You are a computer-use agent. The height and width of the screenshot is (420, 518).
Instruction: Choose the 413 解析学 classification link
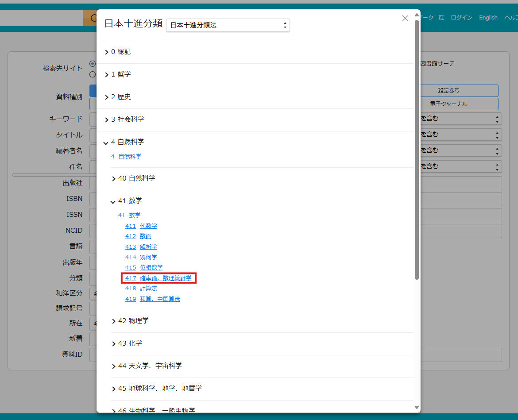pos(148,247)
